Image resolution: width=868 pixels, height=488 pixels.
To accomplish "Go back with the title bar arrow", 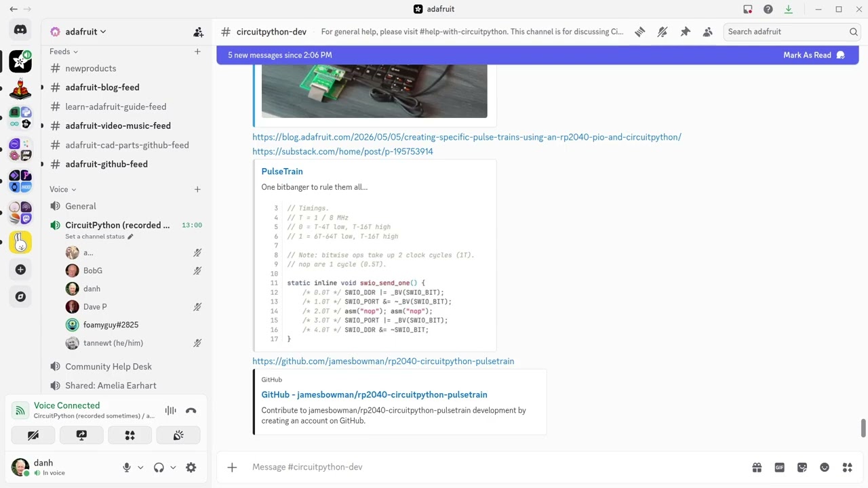I will tap(13, 9).
